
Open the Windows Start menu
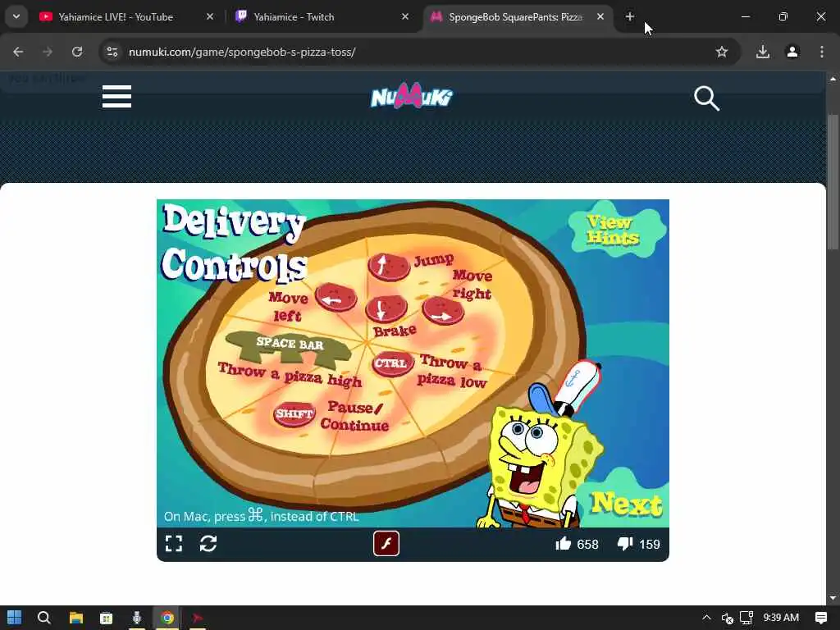point(15,618)
